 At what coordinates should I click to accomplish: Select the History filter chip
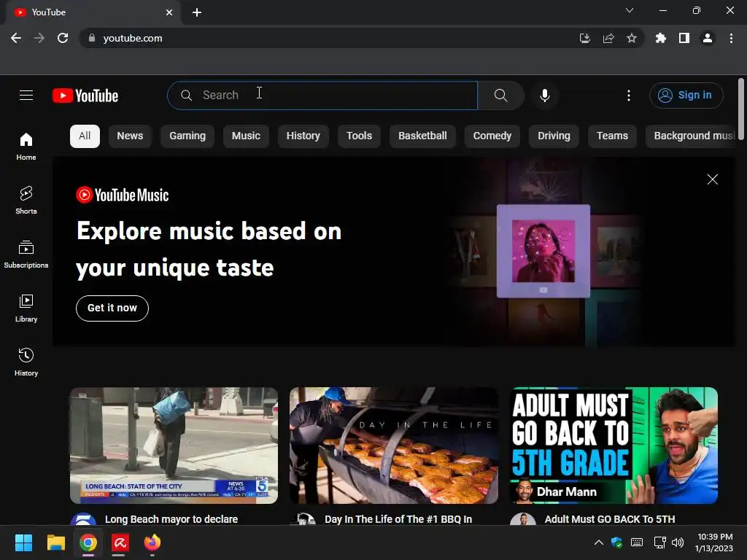point(303,136)
